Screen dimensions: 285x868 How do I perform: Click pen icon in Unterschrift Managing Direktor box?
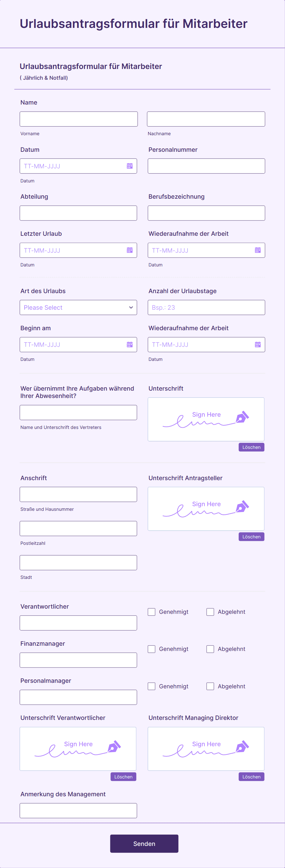click(x=242, y=747)
